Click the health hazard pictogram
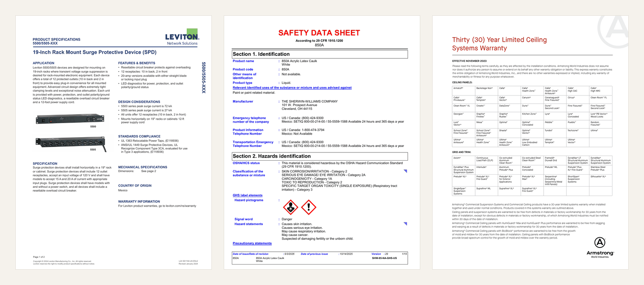 tap(291, 207)
